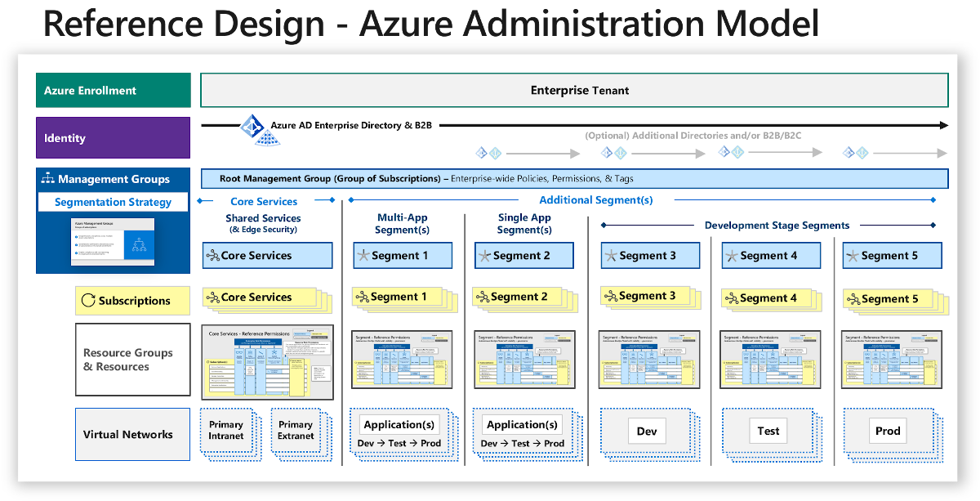
Task: Click the star icon in blue Segment 4 box
Action: coord(731,256)
